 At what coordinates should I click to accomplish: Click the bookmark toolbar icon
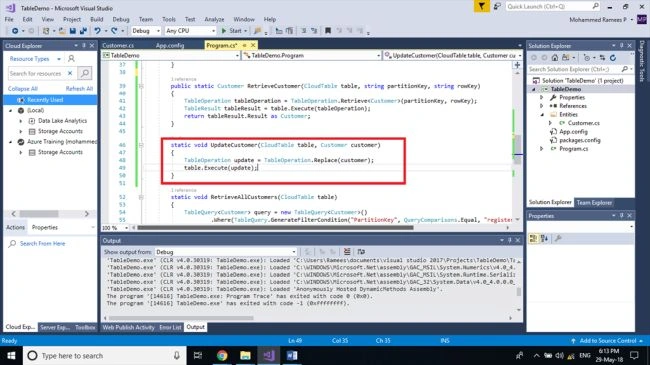327,31
